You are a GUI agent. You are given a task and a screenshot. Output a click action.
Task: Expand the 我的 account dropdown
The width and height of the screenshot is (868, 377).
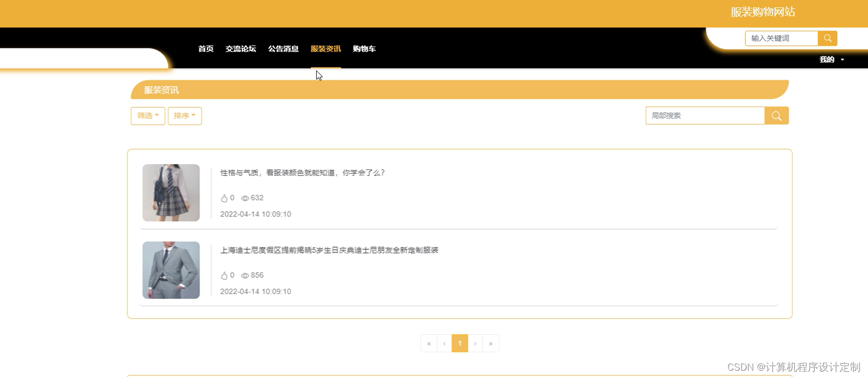click(x=832, y=60)
